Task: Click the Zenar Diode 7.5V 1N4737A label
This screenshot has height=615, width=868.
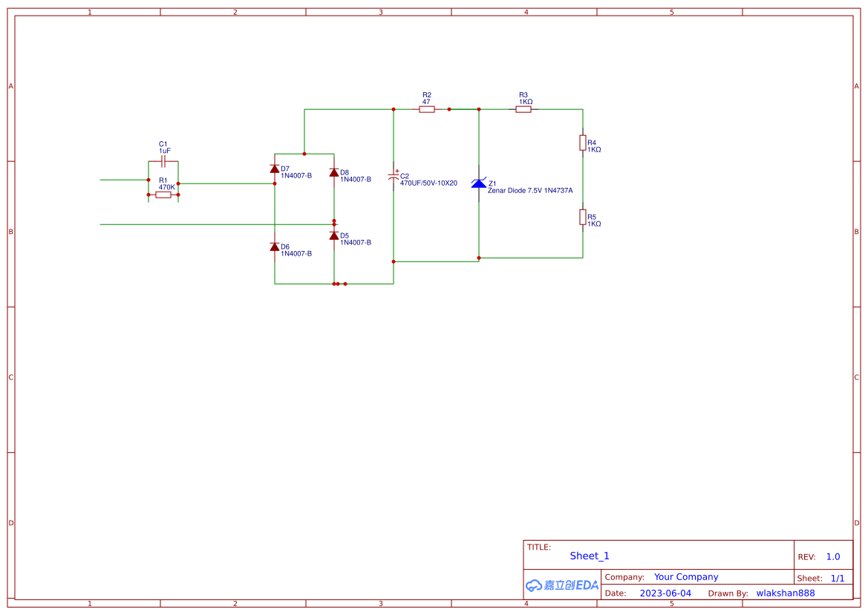Action: pyautogui.click(x=529, y=190)
